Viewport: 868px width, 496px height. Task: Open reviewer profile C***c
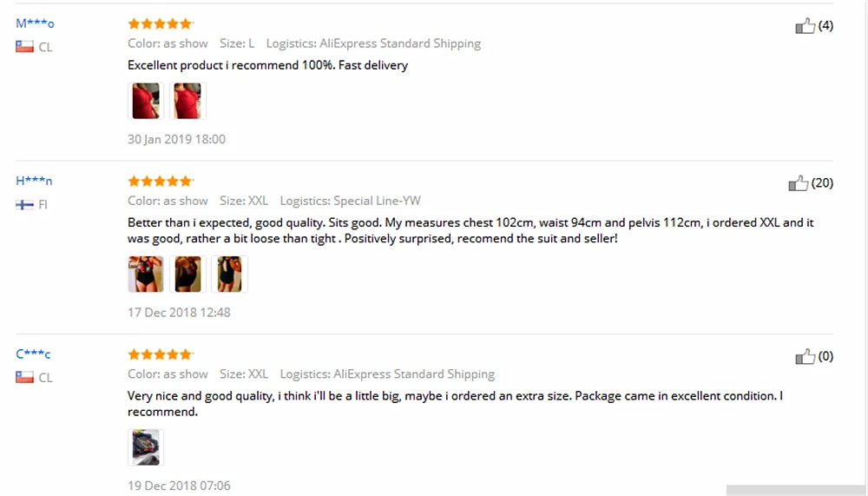(x=33, y=354)
